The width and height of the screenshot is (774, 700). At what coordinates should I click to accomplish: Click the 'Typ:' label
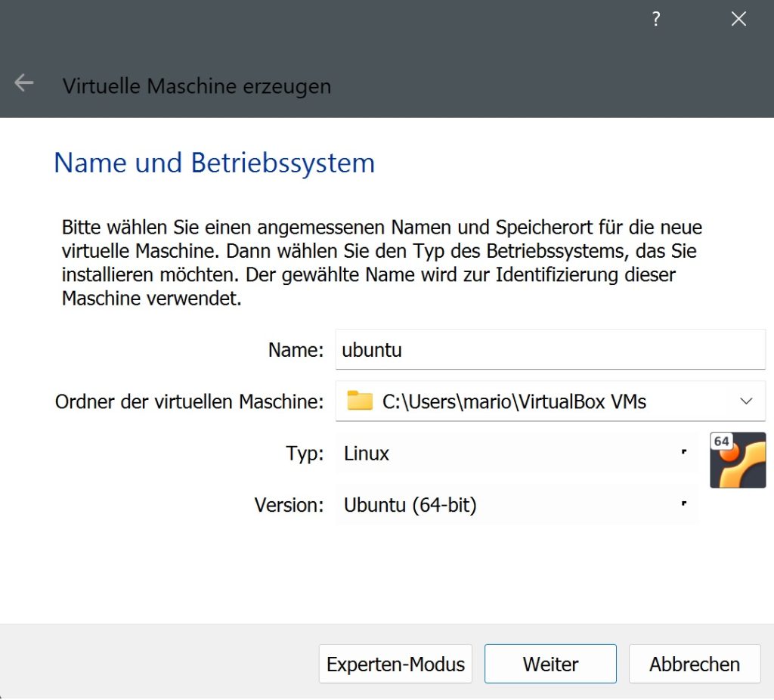coord(305,454)
